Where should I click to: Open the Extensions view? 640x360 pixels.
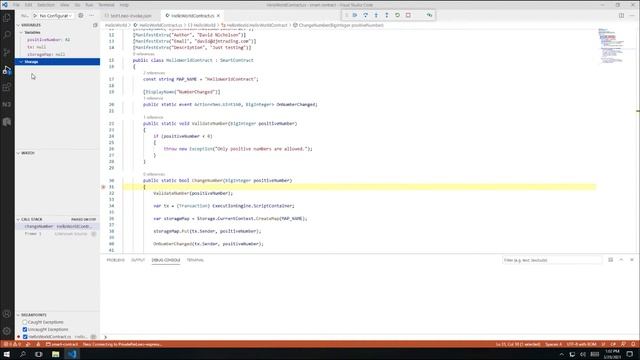click(7, 87)
